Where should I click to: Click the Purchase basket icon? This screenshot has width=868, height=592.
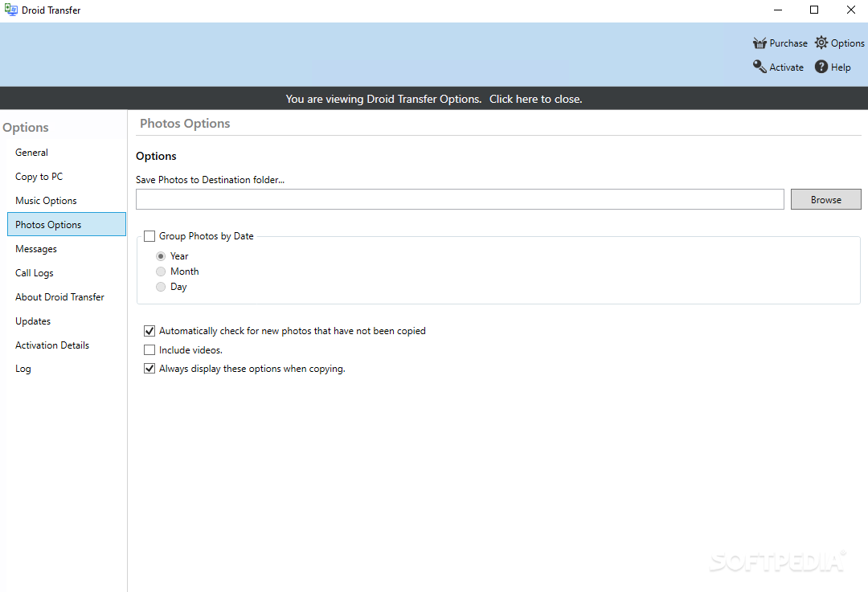tap(759, 43)
